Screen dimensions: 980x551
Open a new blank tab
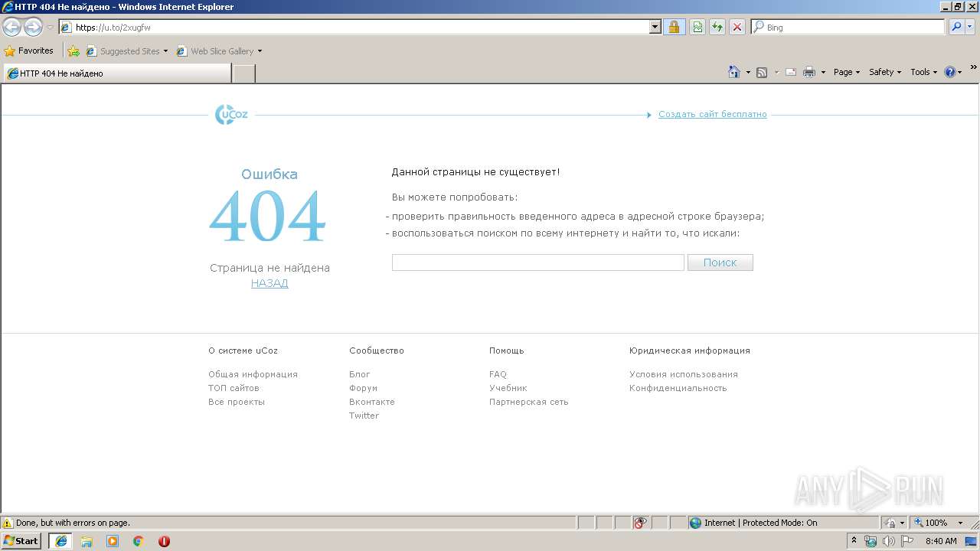tap(243, 73)
